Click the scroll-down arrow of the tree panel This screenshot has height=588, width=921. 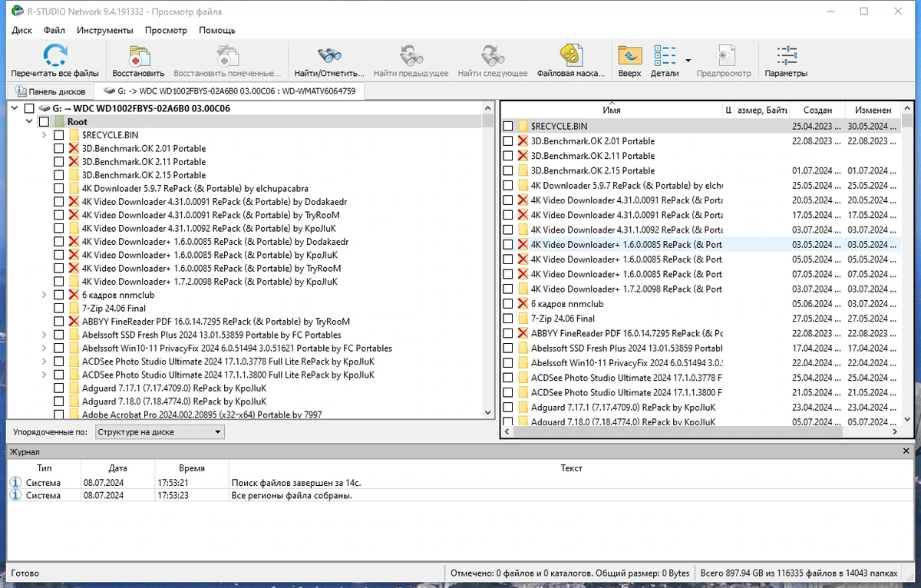click(x=488, y=413)
